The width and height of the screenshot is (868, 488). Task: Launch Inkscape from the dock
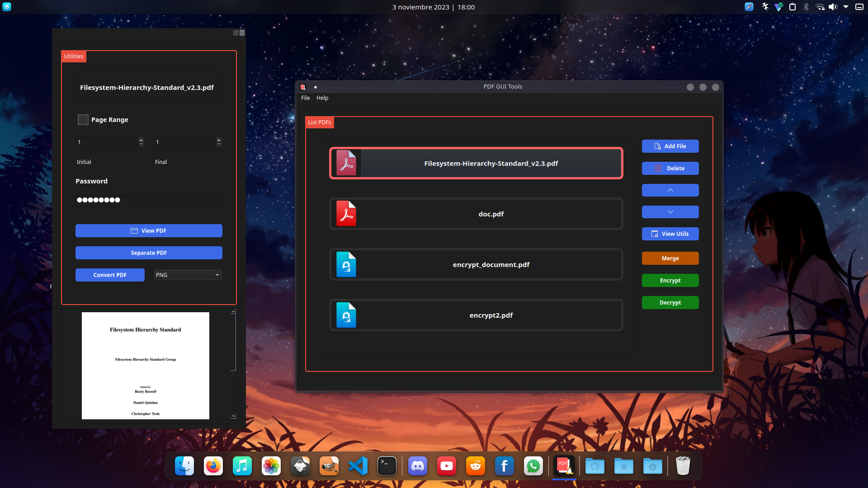tap(300, 466)
